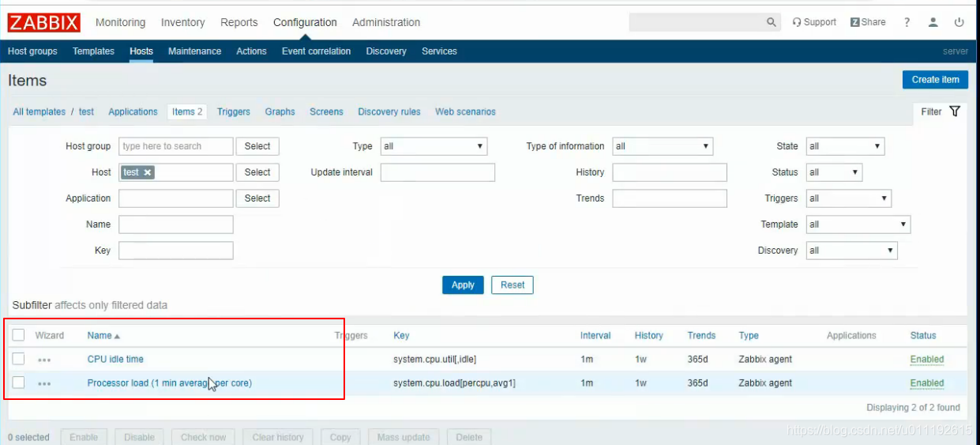The width and height of the screenshot is (980, 445).
Task: Open the Discovery filter dropdown
Action: [x=852, y=251]
